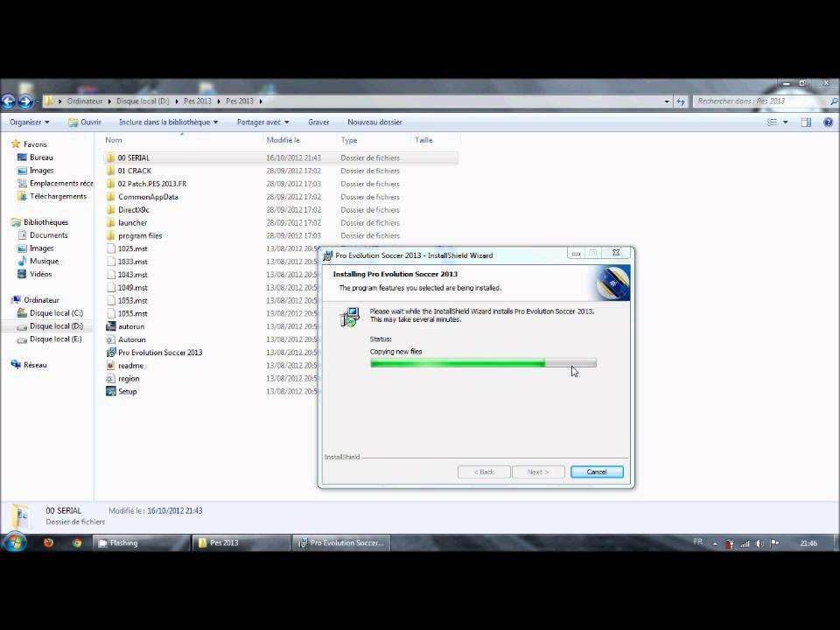The image size is (840, 630).
Task: Click Graver in the toolbar
Action: click(318, 122)
